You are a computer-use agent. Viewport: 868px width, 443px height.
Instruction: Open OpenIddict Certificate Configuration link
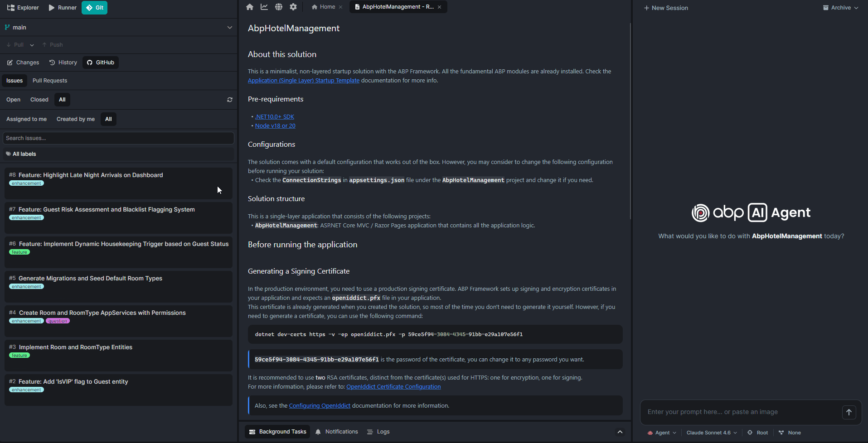[393, 387]
